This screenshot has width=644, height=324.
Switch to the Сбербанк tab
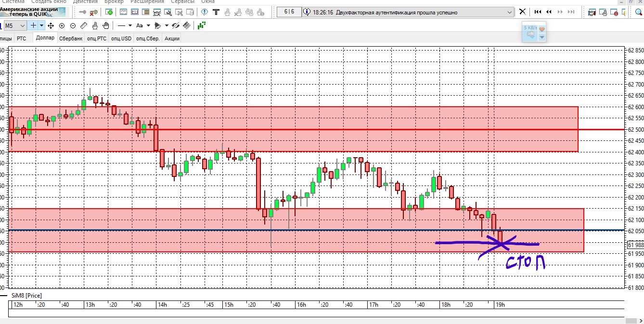point(71,38)
